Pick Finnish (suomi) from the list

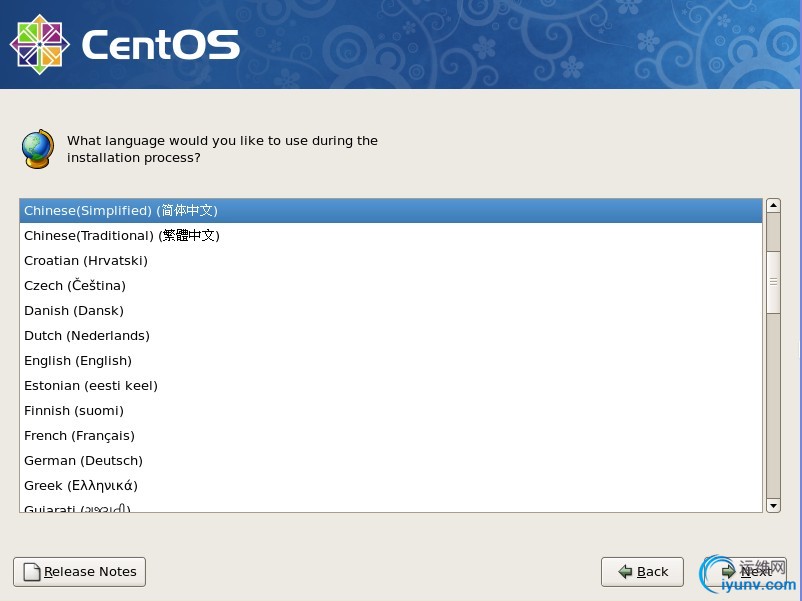click(x=391, y=411)
